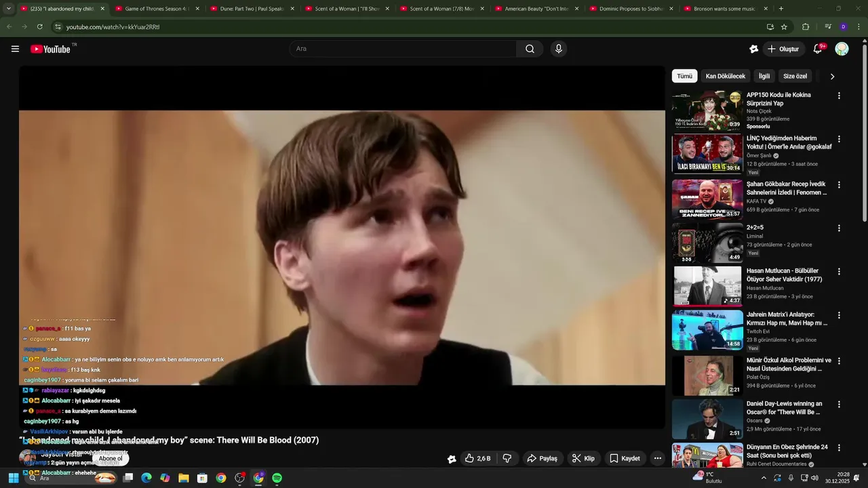Open options for LİNÇ Yediğimden video
Screen dimensions: 868x488
tap(839, 139)
